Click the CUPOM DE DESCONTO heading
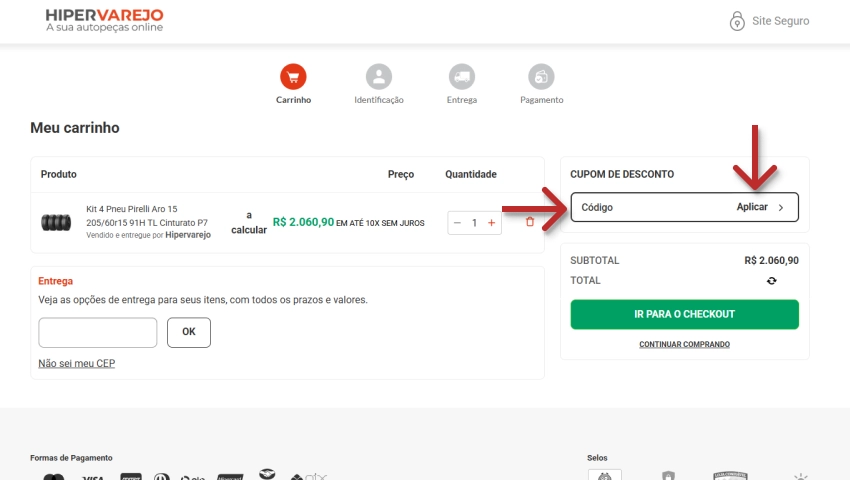This screenshot has height=480, width=850. (622, 174)
